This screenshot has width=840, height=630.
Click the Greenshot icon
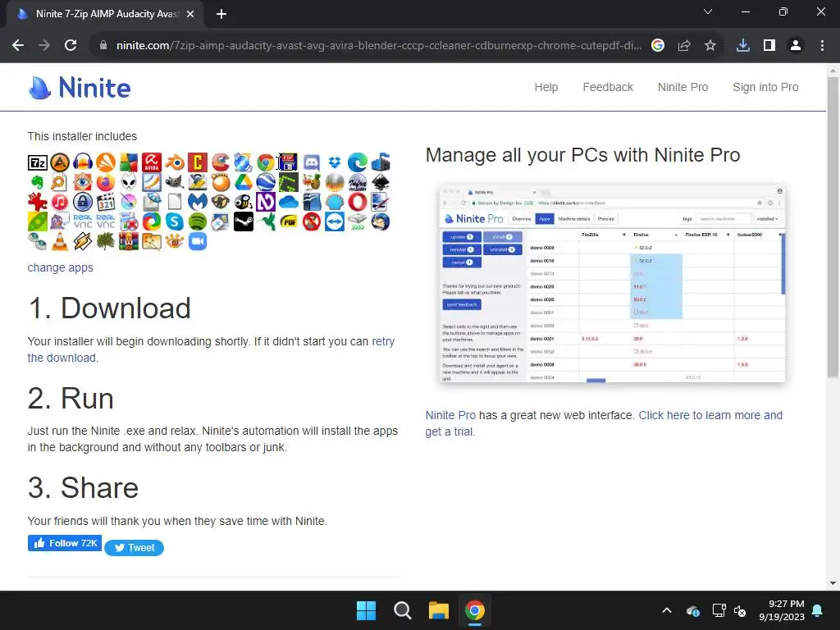(289, 182)
